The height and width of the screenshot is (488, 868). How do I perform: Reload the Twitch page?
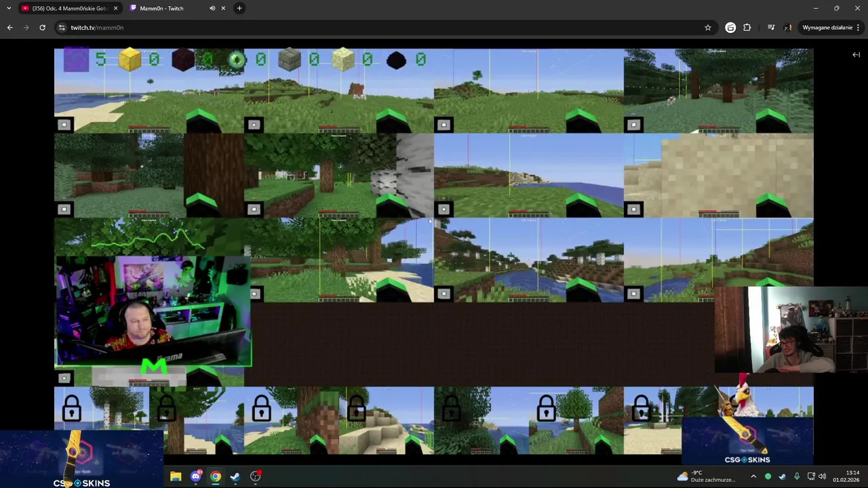coord(42,27)
